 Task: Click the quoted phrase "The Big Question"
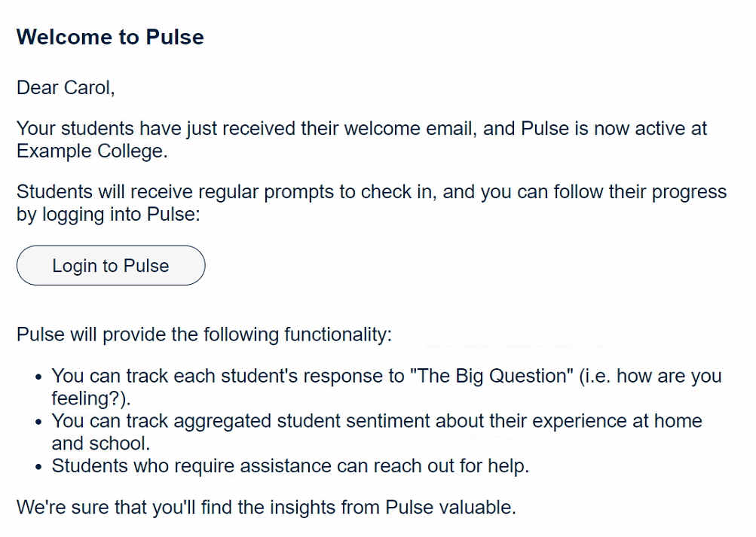[x=491, y=376]
